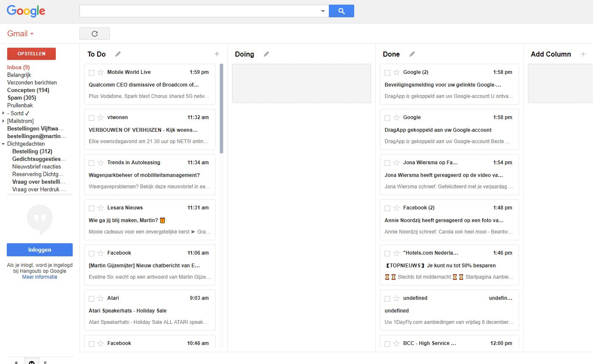Open search options dropdown arrow
593x364 pixels.
pos(323,11)
